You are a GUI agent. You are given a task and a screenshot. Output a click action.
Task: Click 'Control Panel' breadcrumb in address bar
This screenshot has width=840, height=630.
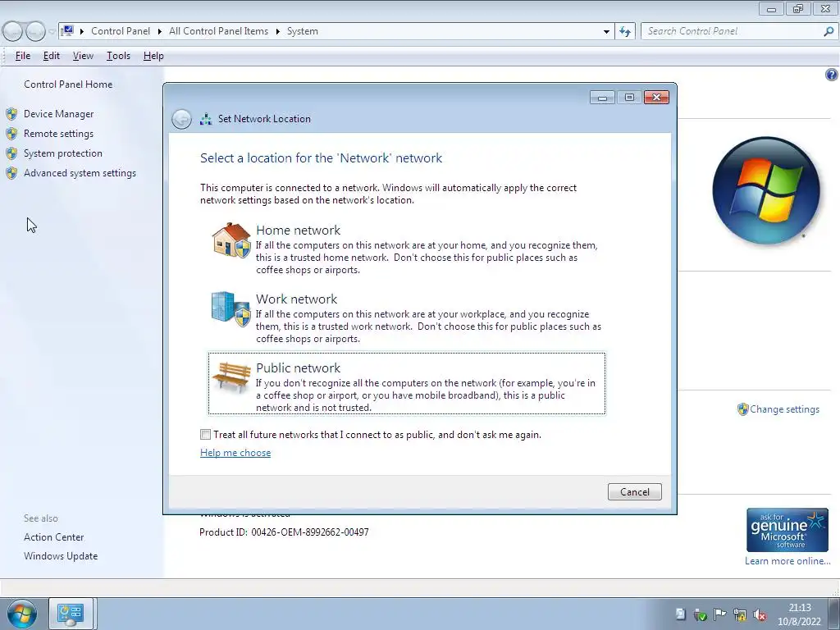[x=121, y=31]
